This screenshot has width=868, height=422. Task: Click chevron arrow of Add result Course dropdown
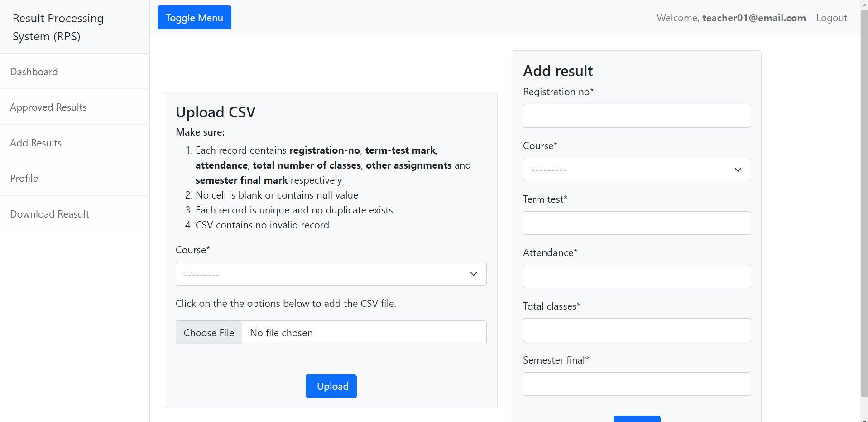tap(738, 170)
